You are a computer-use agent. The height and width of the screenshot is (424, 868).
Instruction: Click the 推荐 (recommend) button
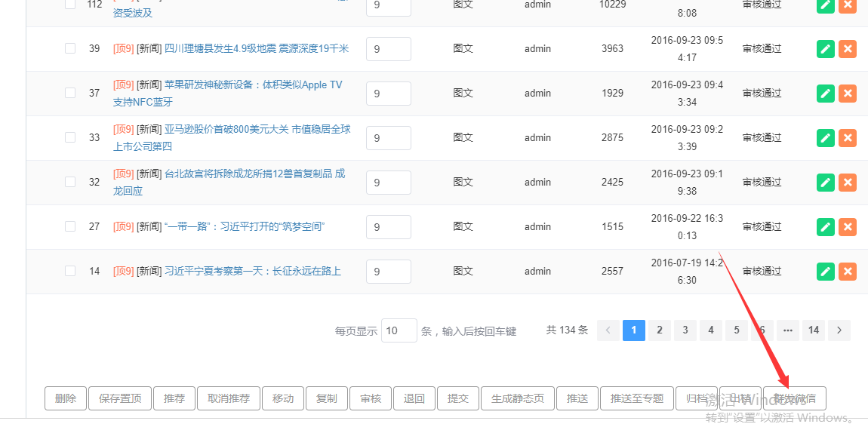[174, 398]
